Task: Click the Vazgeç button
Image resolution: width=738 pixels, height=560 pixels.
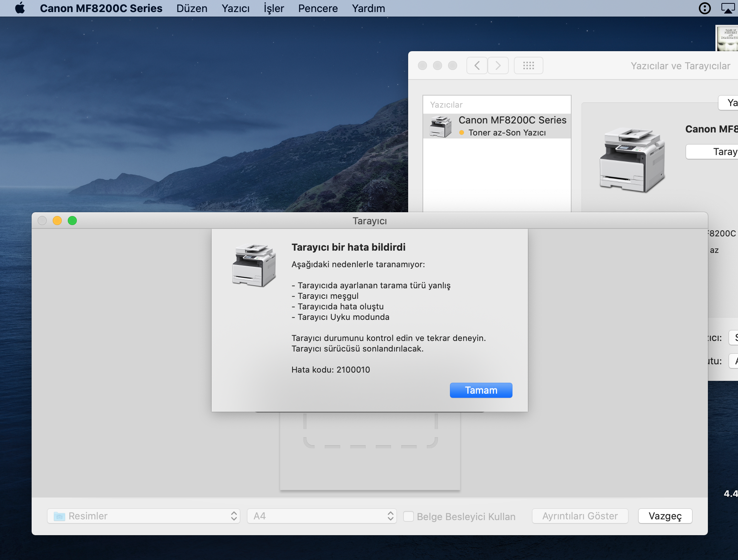Action: coord(665,516)
